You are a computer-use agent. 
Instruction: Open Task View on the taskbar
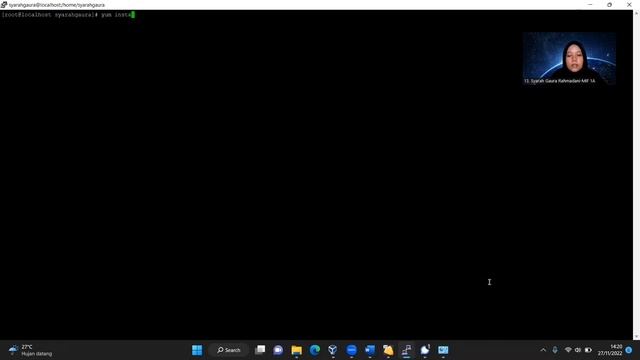pyautogui.click(x=260, y=350)
